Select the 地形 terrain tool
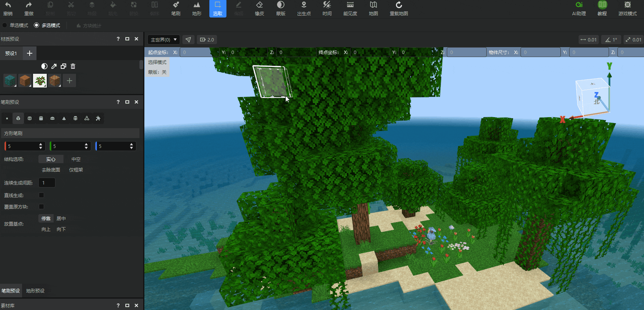 click(x=196, y=8)
